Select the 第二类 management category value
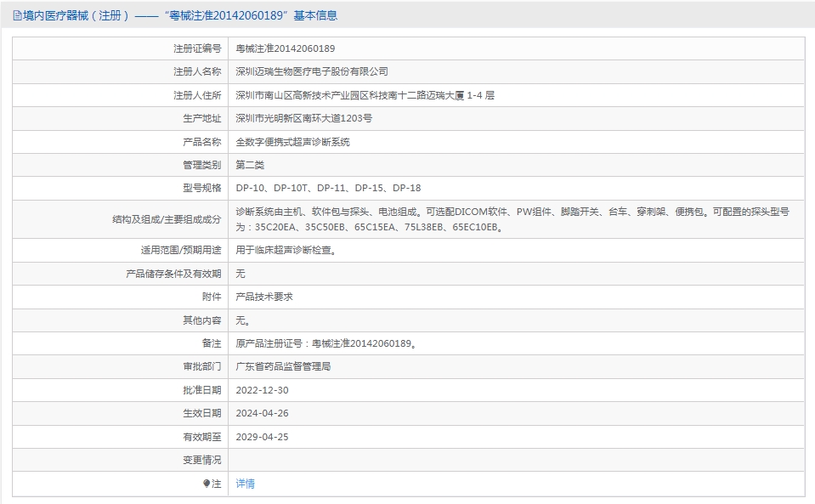 click(250, 165)
